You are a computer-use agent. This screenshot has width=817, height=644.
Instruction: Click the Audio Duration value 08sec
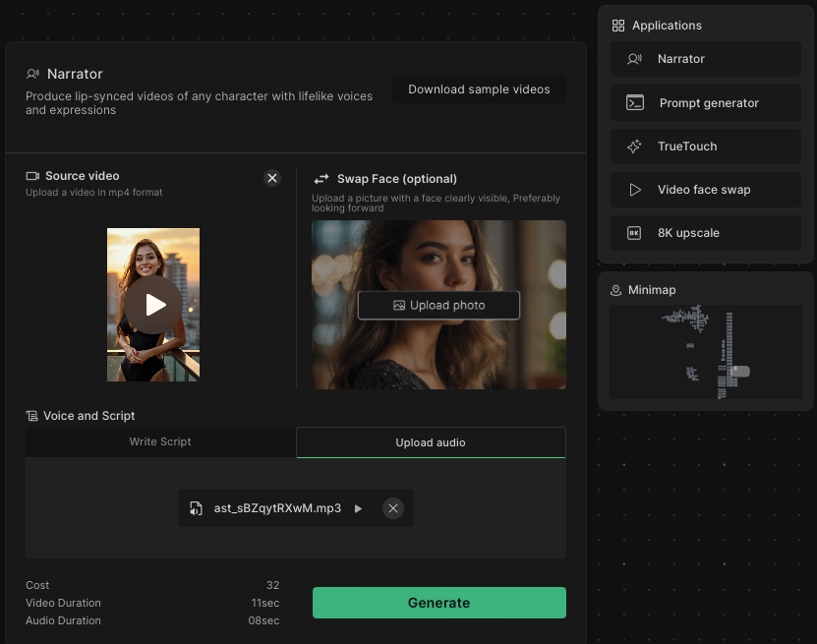263,620
